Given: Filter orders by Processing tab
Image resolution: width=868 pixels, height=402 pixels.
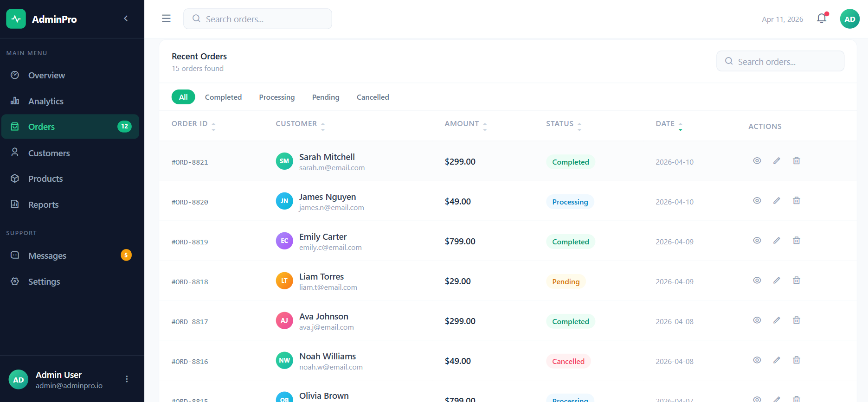Looking at the screenshot, I should tap(276, 97).
